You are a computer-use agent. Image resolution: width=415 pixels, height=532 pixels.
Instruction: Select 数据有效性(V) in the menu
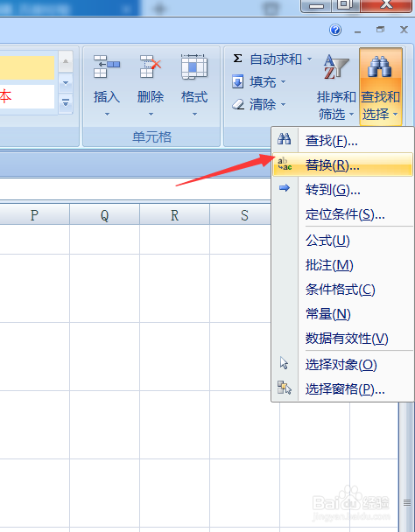pos(343,339)
